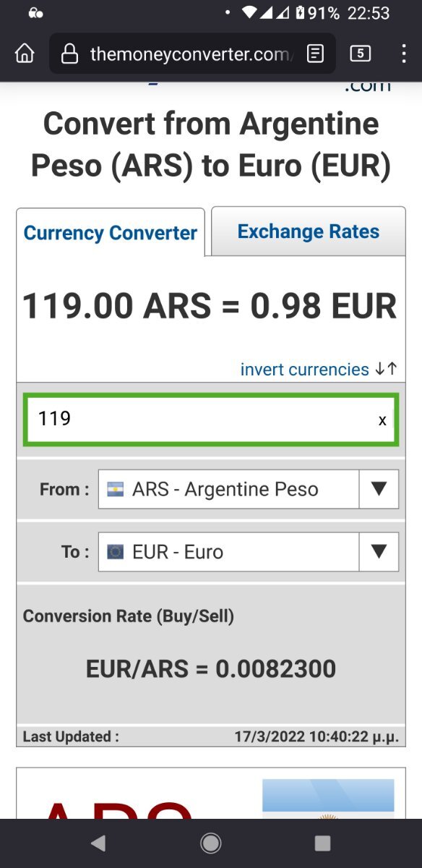Tap the Android recent apps square

[x=323, y=843]
